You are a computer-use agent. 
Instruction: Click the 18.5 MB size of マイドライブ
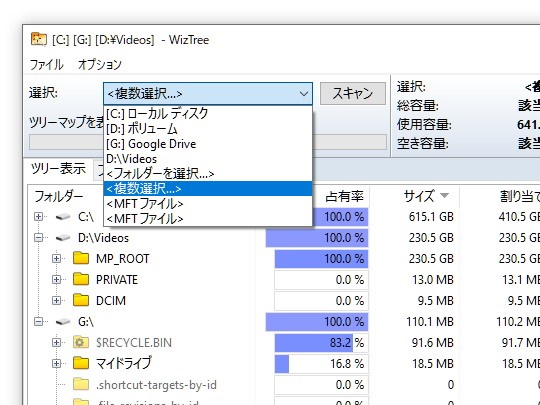433,364
